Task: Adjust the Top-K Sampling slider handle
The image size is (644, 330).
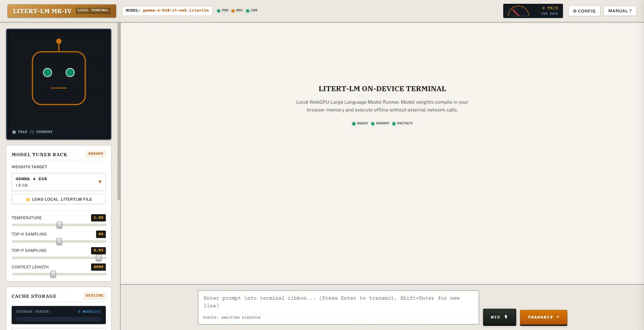Action: (x=59, y=241)
